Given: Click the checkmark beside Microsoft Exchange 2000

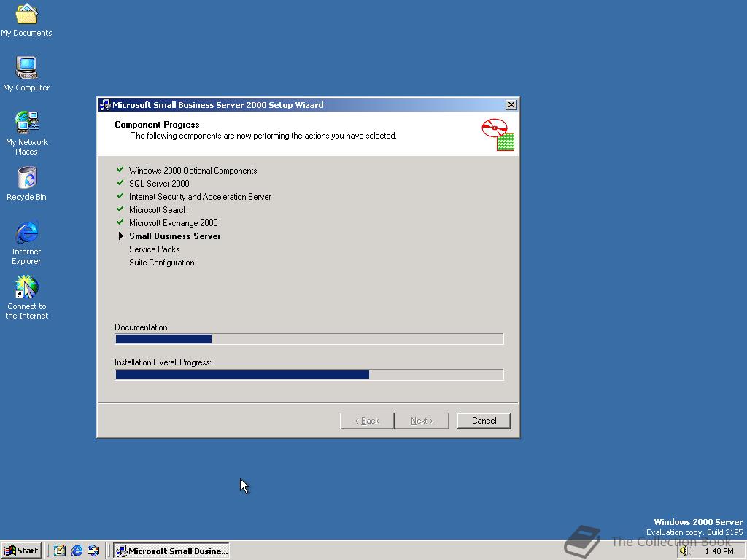Looking at the screenshot, I should click(120, 222).
